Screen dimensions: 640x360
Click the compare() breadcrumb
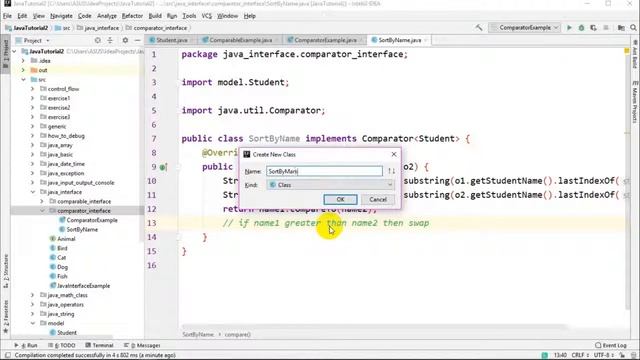(x=238, y=335)
